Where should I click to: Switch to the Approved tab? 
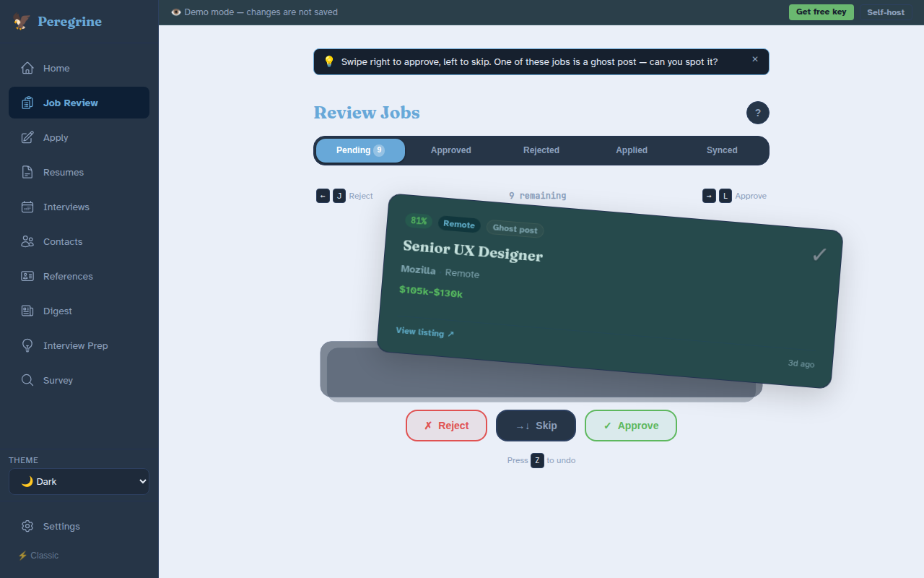tap(450, 150)
